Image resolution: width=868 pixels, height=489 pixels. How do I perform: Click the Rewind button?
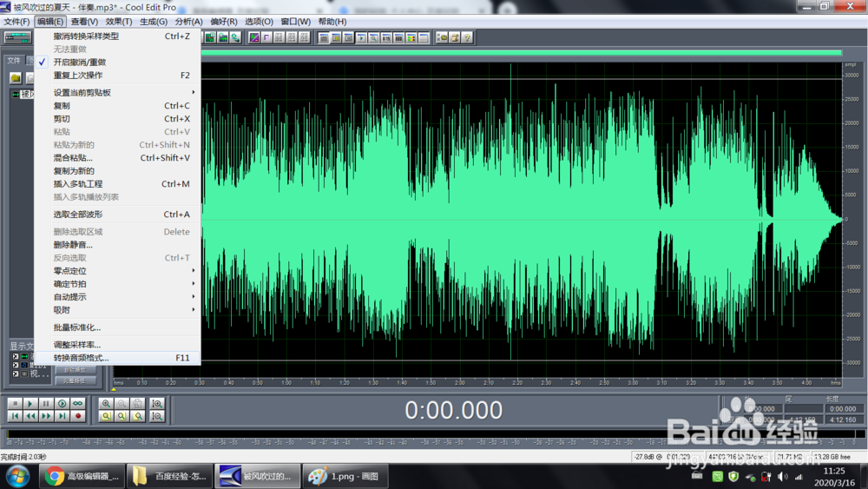pyautogui.click(x=30, y=416)
